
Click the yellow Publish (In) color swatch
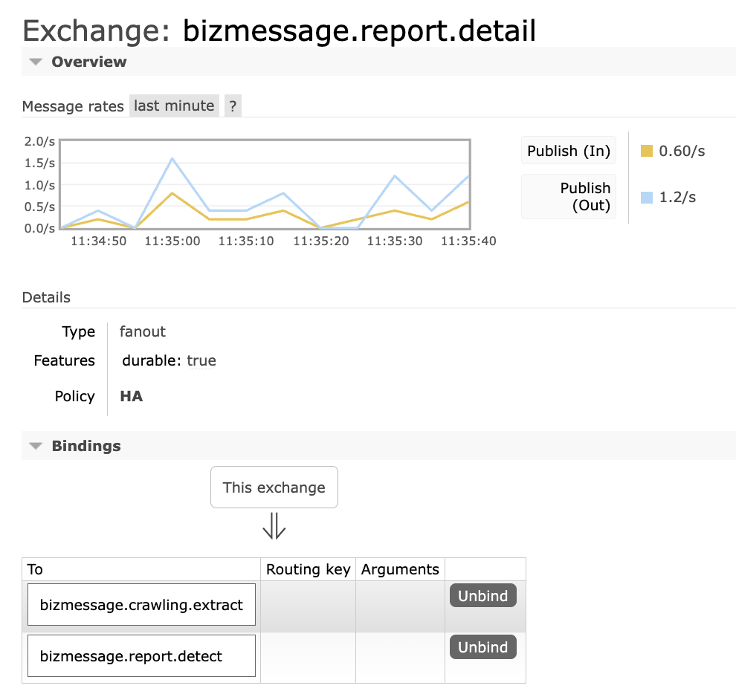[646, 152]
